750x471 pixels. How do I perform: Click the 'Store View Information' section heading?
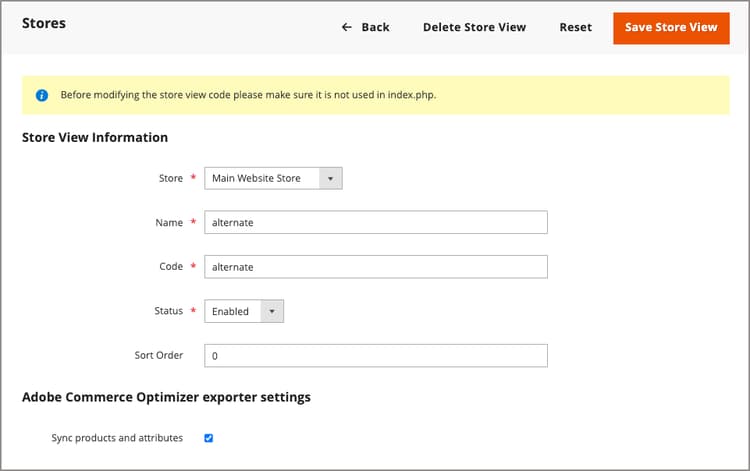(95, 138)
